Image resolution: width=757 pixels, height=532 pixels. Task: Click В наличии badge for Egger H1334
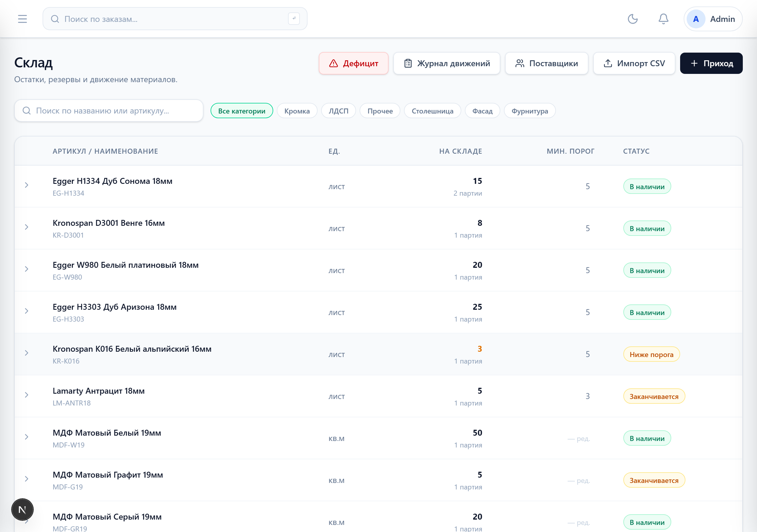coord(647,186)
